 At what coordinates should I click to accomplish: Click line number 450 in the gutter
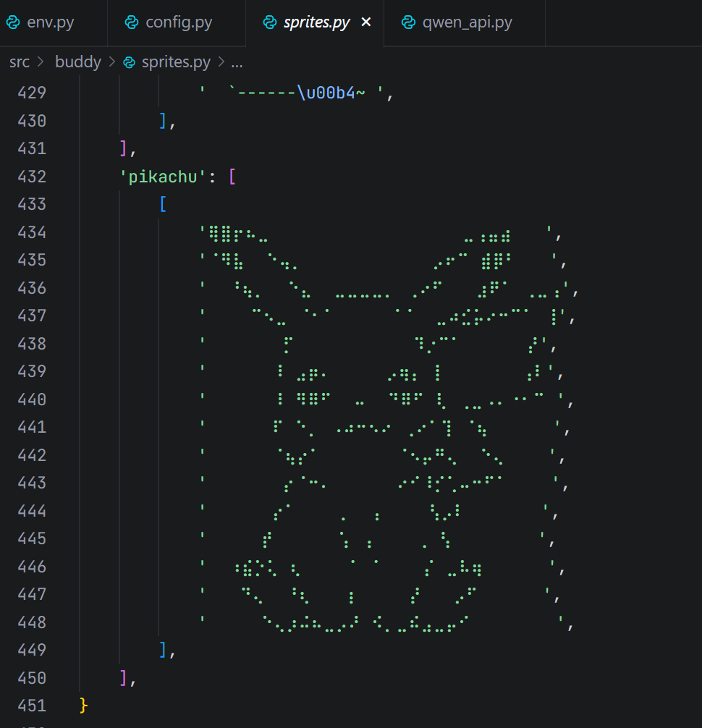point(32,678)
